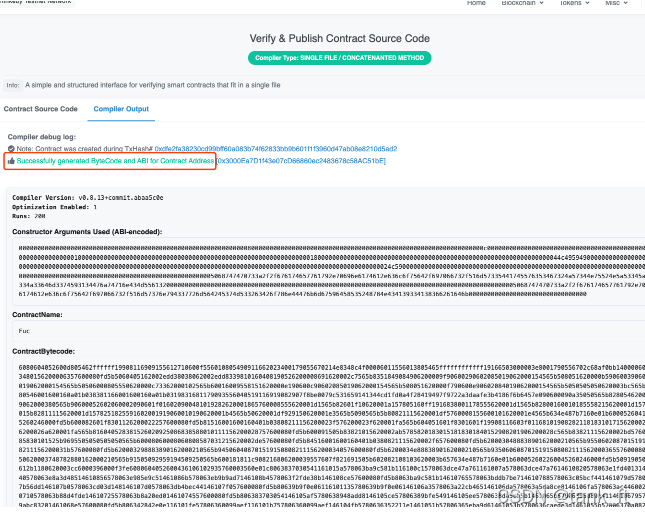Open the Misc menu in header

(x=616, y=3)
